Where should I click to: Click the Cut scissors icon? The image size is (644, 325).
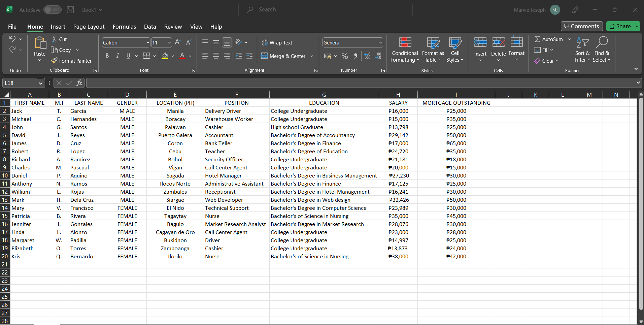[x=54, y=39]
